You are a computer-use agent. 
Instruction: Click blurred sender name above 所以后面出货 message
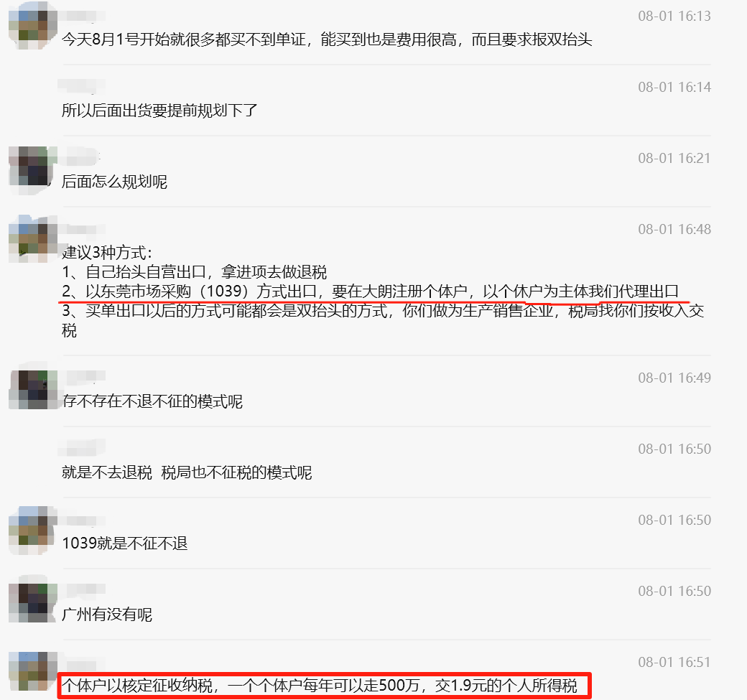pyautogui.click(x=81, y=86)
